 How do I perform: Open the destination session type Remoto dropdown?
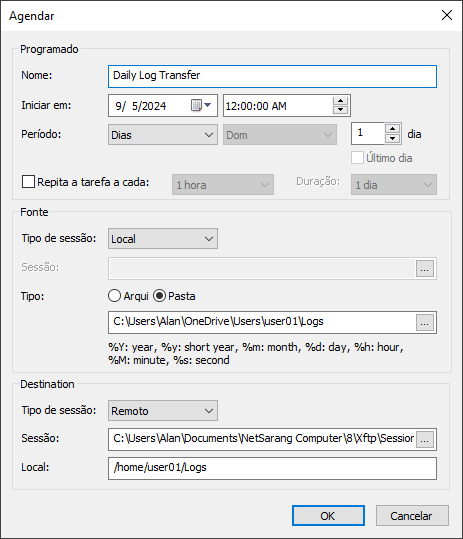pos(163,410)
